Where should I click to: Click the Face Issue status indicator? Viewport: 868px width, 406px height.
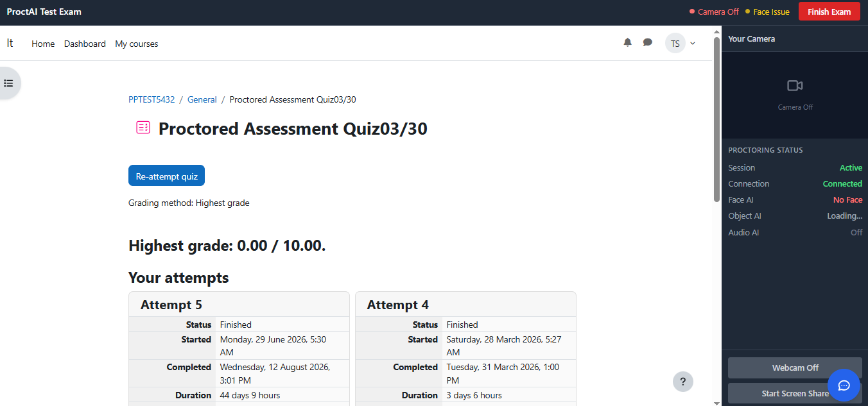(x=767, y=12)
